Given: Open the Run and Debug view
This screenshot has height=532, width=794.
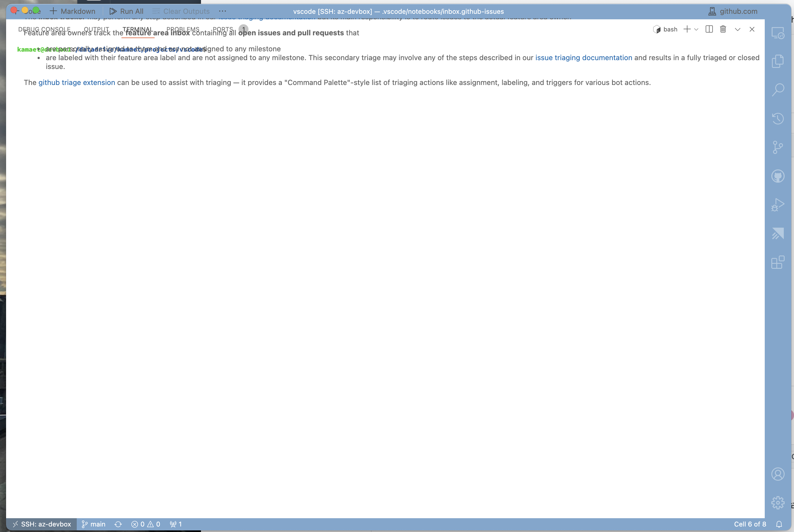Looking at the screenshot, I should (778, 205).
